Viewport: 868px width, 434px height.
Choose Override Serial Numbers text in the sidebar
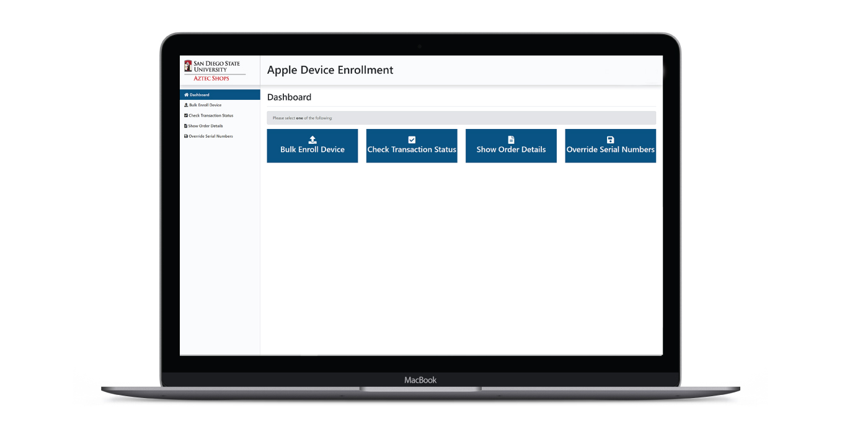(211, 136)
